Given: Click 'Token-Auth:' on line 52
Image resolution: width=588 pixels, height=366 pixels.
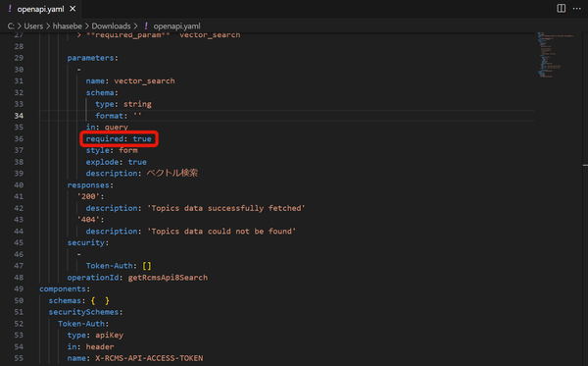Looking at the screenshot, I should (x=83, y=324).
